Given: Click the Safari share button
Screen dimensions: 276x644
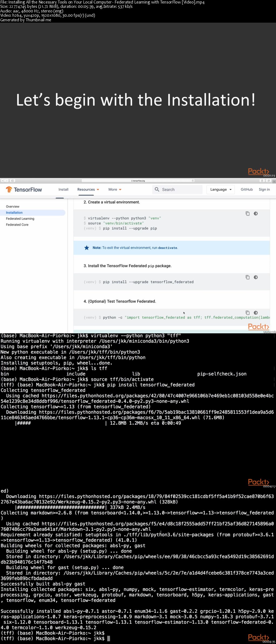Looking at the screenshot, I should click(x=262, y=181).
